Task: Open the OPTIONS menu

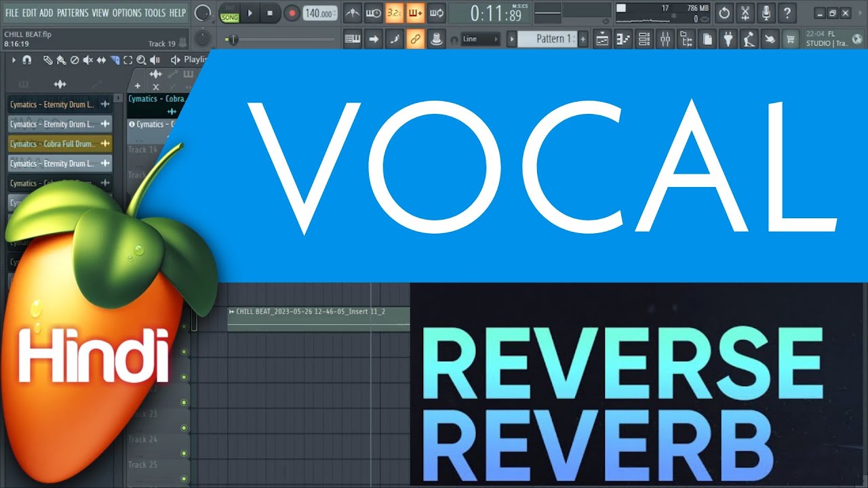Action: click(x=127, y=13)
